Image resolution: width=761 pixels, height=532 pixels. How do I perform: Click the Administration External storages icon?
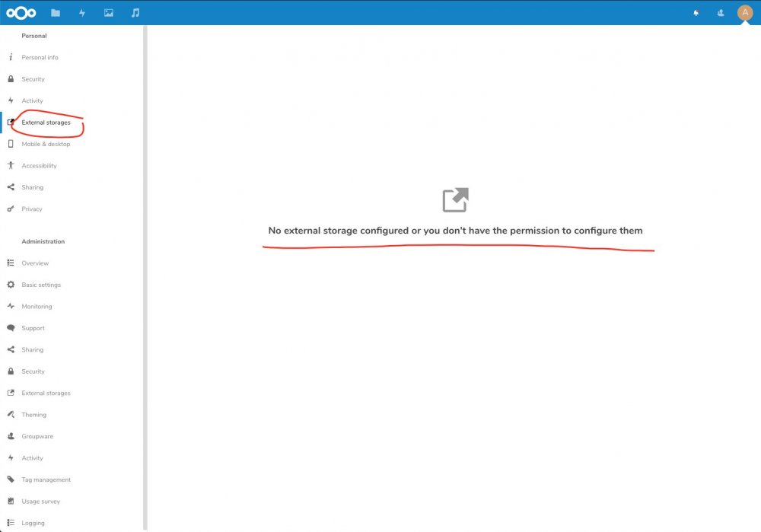11,393
